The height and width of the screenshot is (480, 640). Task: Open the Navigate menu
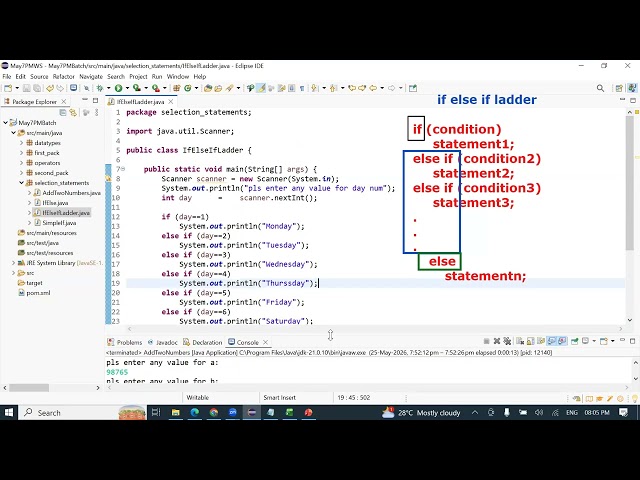pos(91,77)
